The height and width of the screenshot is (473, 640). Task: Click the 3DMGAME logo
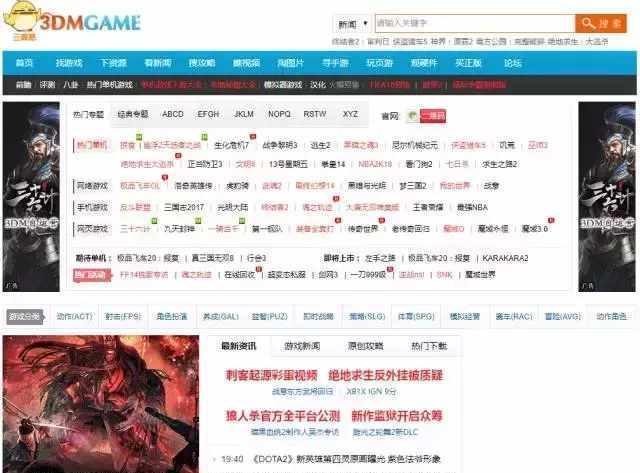72,21
